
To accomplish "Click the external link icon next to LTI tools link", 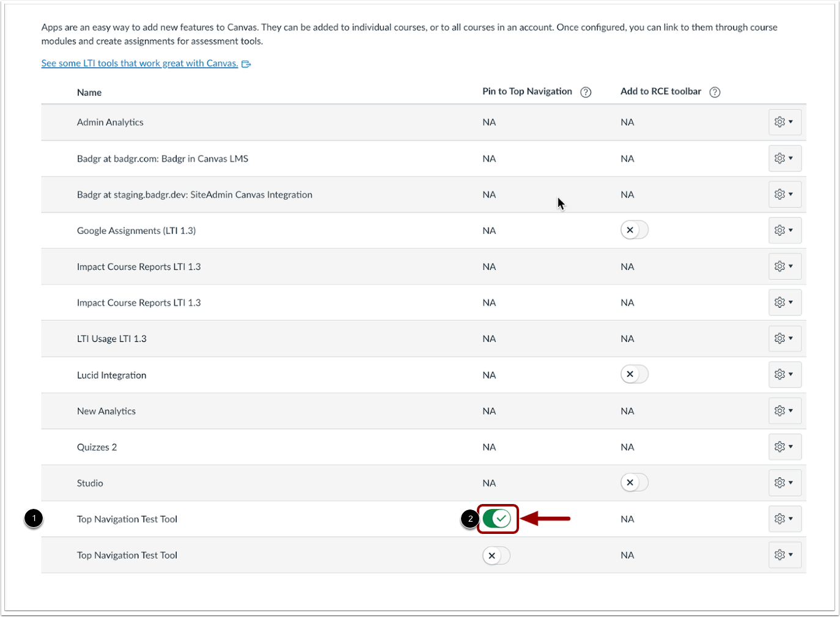I will click(246, 63).
